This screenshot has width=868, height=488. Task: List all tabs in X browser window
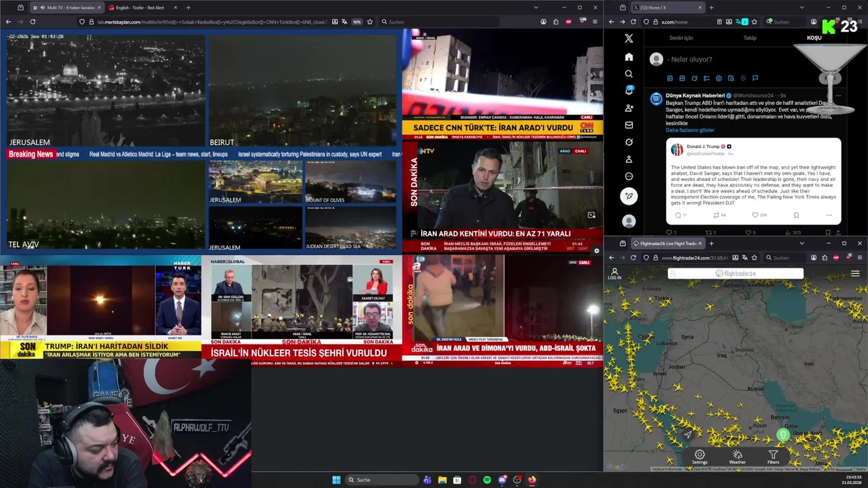click(x=801, y=7)
